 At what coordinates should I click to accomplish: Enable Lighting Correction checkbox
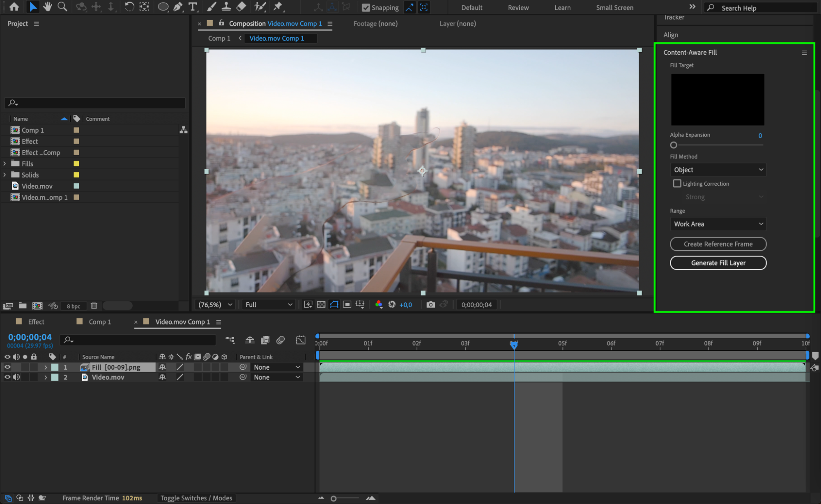677,184
